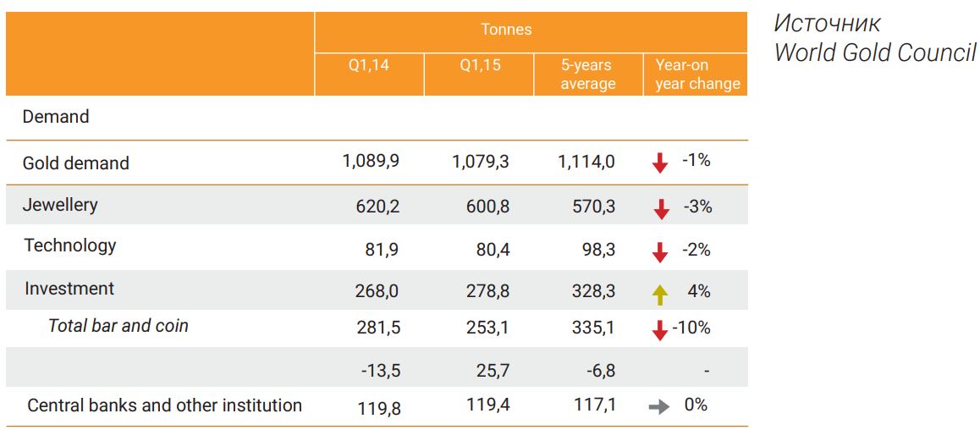
Task: Click the gray right arrow beside 0%
Action: click(x=658, y=406)
